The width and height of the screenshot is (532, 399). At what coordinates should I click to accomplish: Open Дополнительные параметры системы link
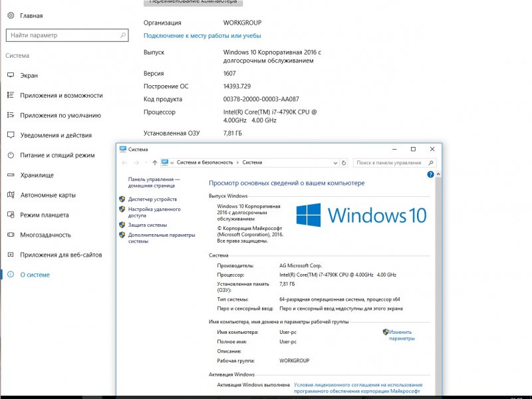point(162,238)
